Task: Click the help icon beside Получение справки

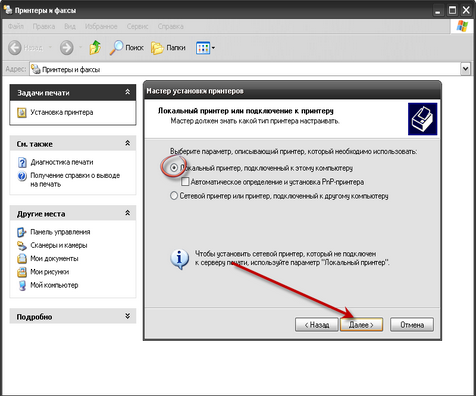Action: click(x=22, y=176)
